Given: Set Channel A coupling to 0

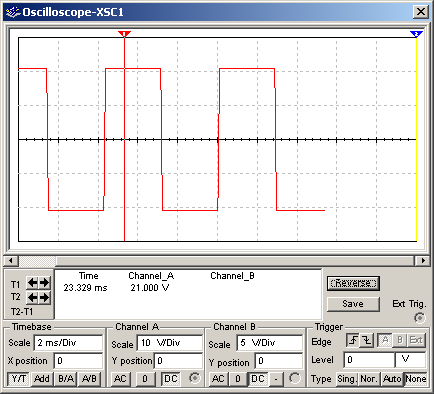Looking at the screenshot, I should pyautogui.click(x=145, y=379).
